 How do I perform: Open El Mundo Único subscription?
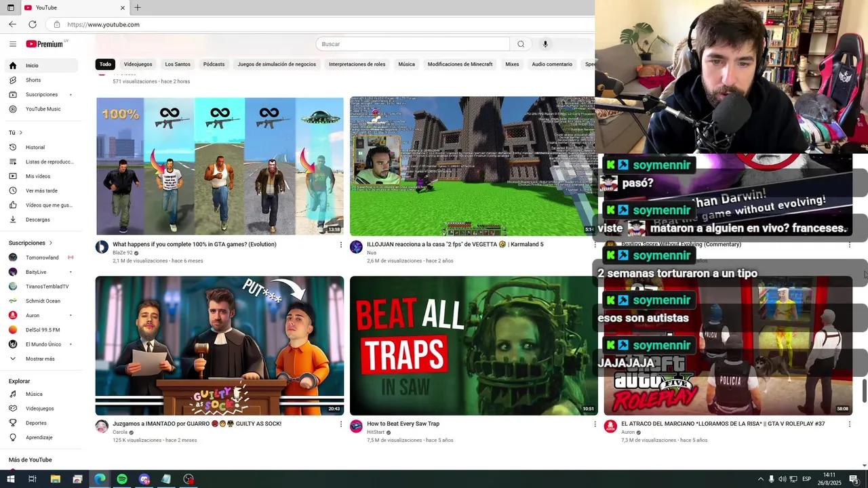(42, 344)
